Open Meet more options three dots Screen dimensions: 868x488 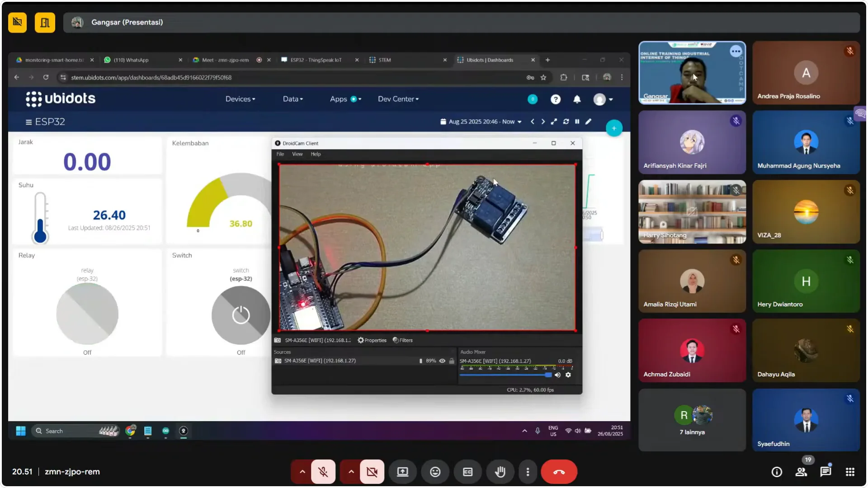pos(528,472)
